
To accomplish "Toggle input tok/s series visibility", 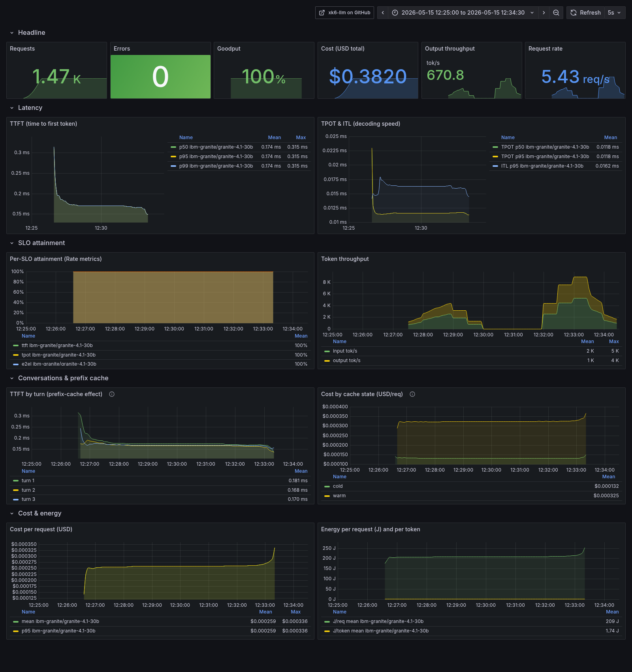I will click(345, 351).
